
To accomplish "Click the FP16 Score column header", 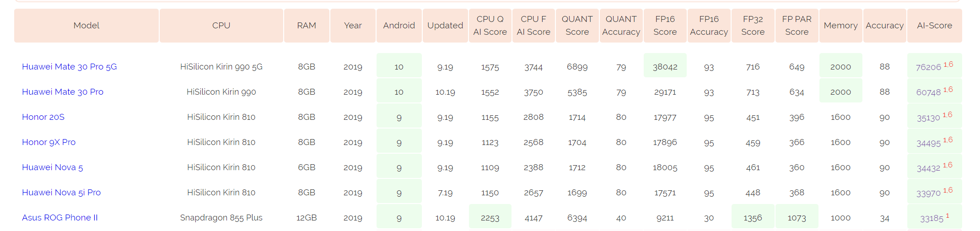I will pyautogui.click(x=665, y=26).
